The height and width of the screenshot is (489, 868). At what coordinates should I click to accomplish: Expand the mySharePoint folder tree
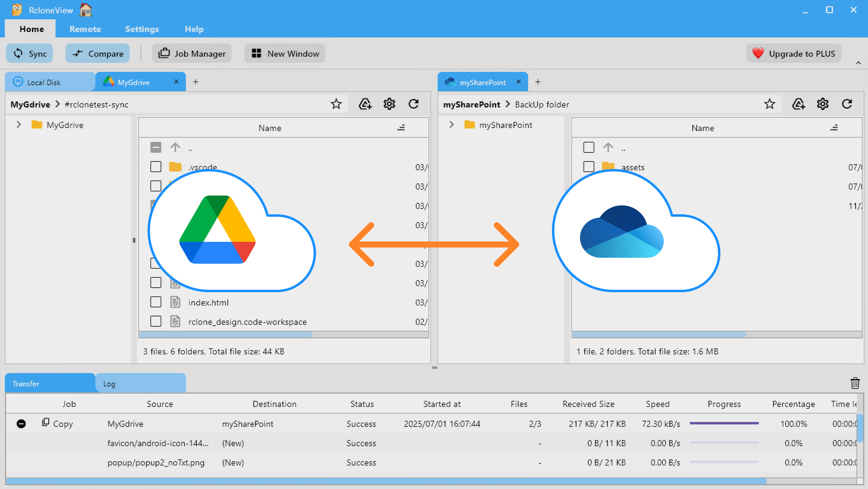coord(451,124)
